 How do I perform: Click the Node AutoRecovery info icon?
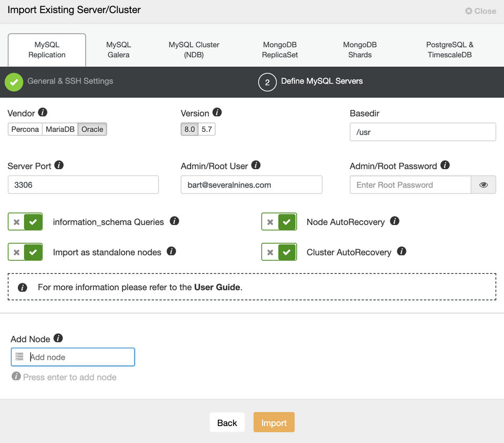pyautogui.click(x=395, y=221)
